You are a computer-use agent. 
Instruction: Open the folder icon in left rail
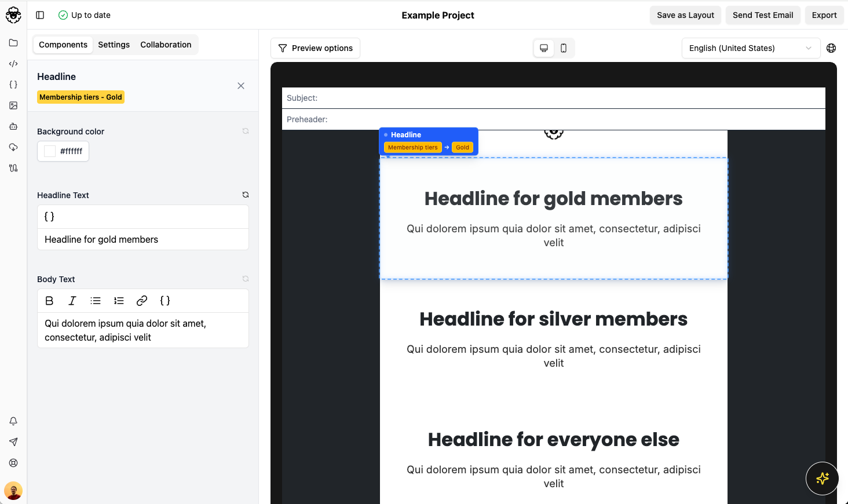click(x=13, y=43)
